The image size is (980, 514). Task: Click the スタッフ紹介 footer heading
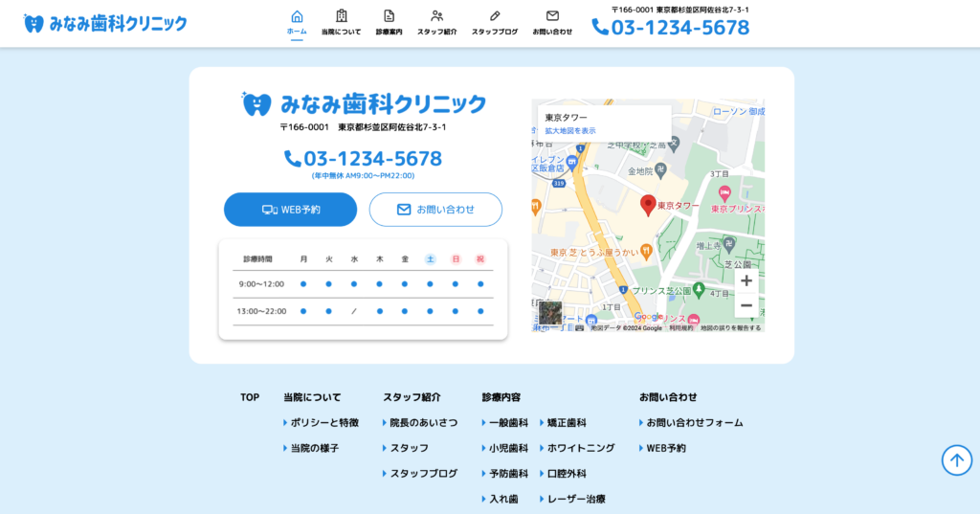[x=412, y=397]
